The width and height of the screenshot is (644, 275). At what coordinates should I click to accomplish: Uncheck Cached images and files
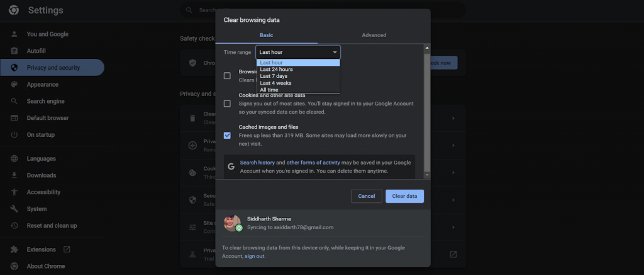click(x=227, y=135)
